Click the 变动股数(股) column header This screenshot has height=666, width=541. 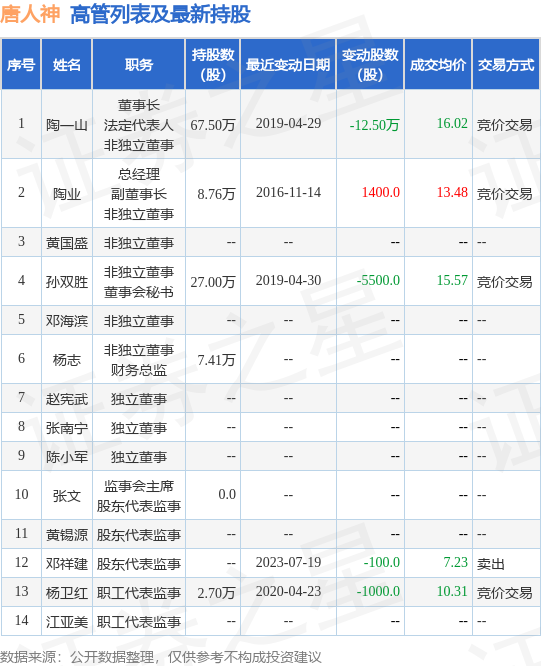click(x=370, y=65)
